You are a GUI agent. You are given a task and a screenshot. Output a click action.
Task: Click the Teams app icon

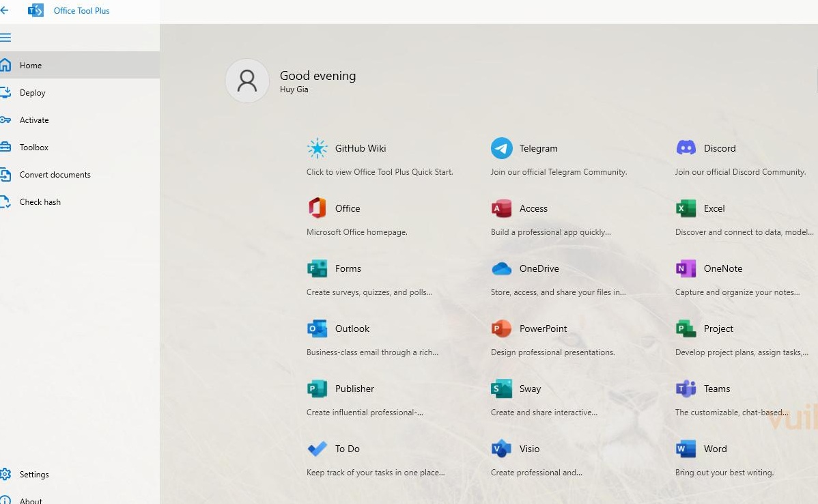click(x=686, y=389)
